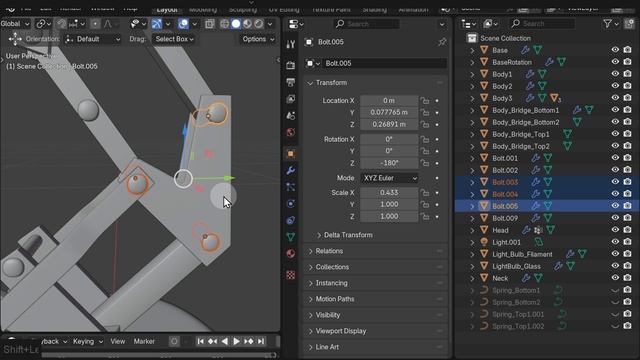This screenshot has width=640, height=360.
Task: Toggle proportional editing button
Action: coord(95,24)
